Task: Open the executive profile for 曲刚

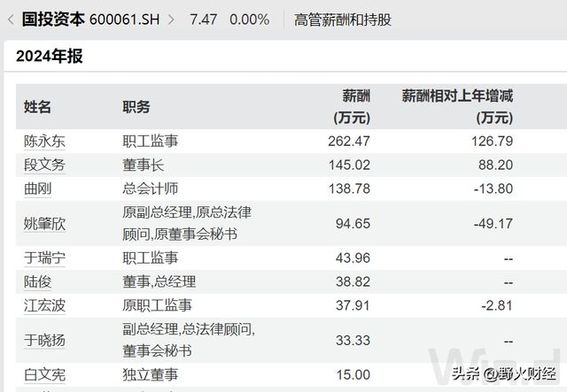Action: click(37, 189)
